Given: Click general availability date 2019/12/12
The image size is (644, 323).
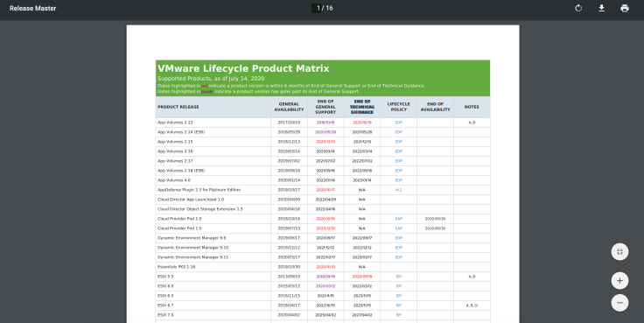Looking at the screenshot, I should [x=289, y=248].
